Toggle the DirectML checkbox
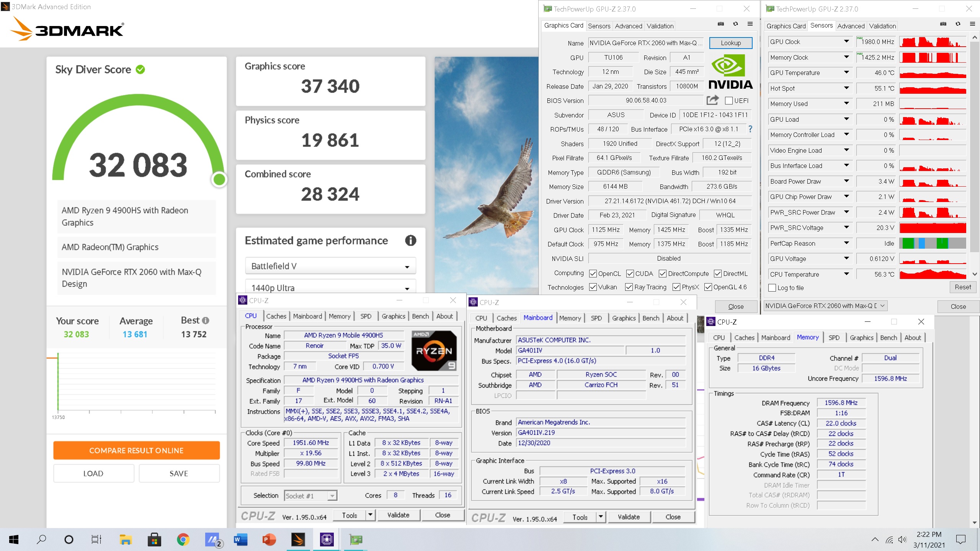This screenshot has height=551, width=980. 718,274
